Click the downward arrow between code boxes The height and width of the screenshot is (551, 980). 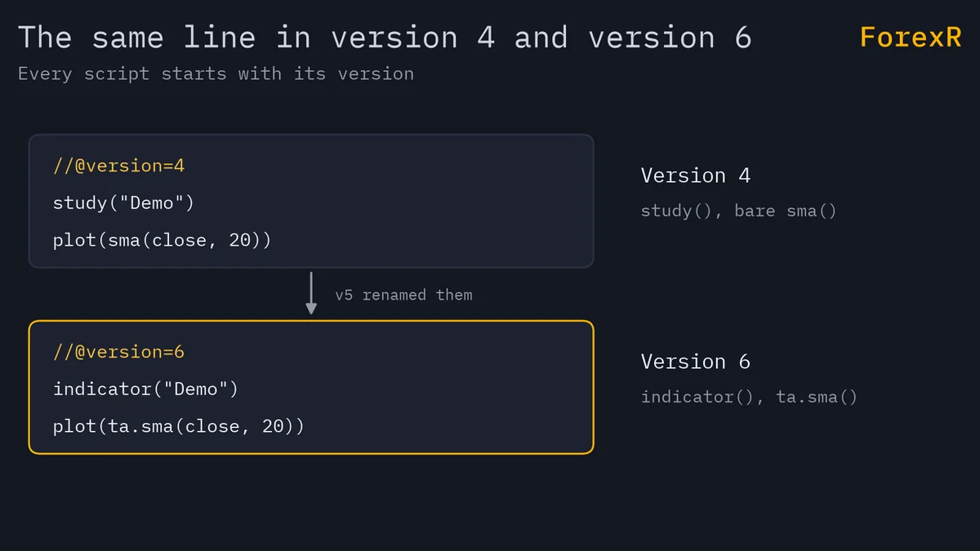pyautogui.click(x=311, y=293)
